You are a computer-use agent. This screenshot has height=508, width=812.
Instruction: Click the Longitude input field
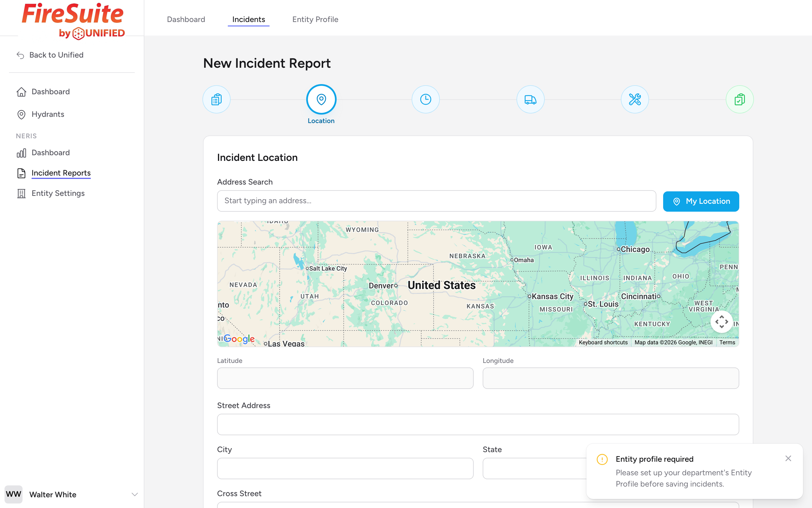(x=611, y=378)
